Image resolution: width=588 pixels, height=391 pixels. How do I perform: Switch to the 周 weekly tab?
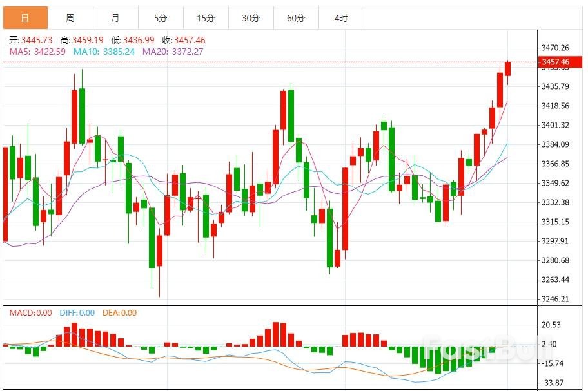[70, 18]
